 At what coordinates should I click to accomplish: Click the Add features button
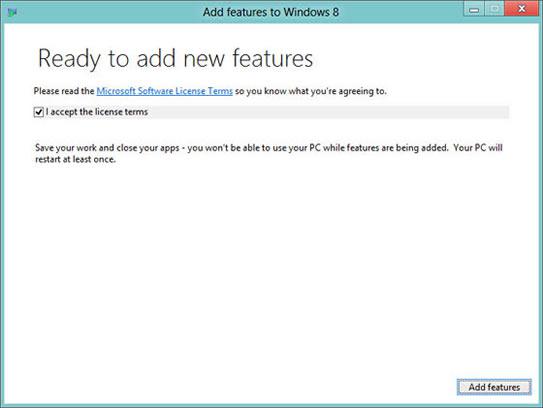pos(494,387)
